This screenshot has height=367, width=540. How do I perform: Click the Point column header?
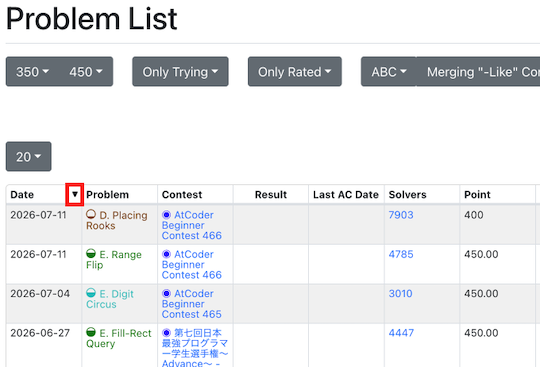click(x=477, y=195)
